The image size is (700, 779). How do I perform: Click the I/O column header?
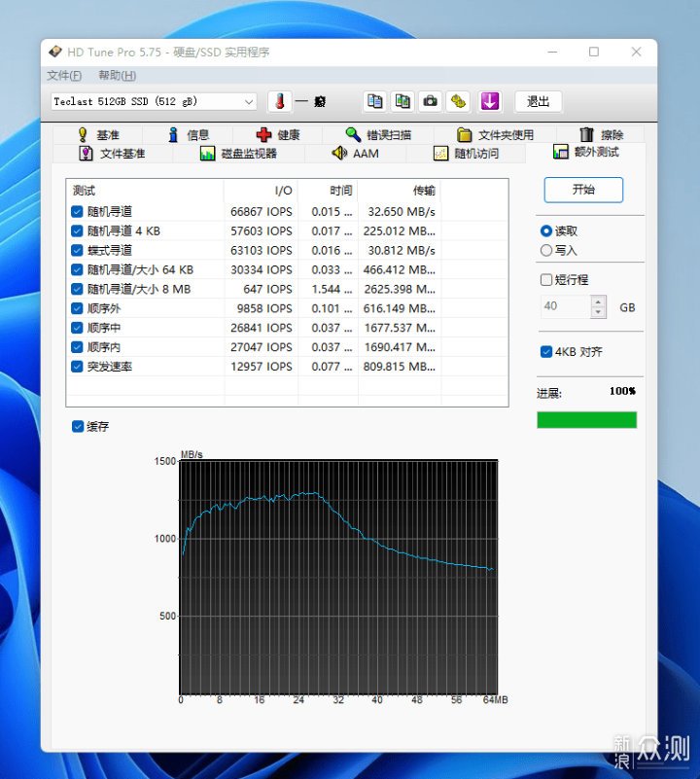[261, 191]
